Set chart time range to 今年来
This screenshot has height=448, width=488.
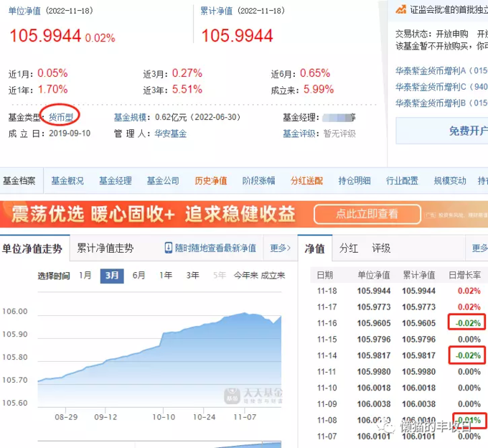[x=246, y=276]
